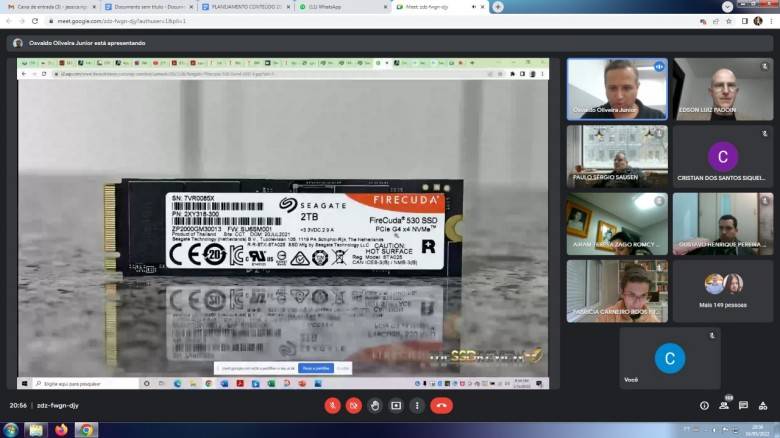This screenshot has width=780, height=438.
Task: Select Edson Luiz Padoin video tile
Action: click(x=723, y=89)
